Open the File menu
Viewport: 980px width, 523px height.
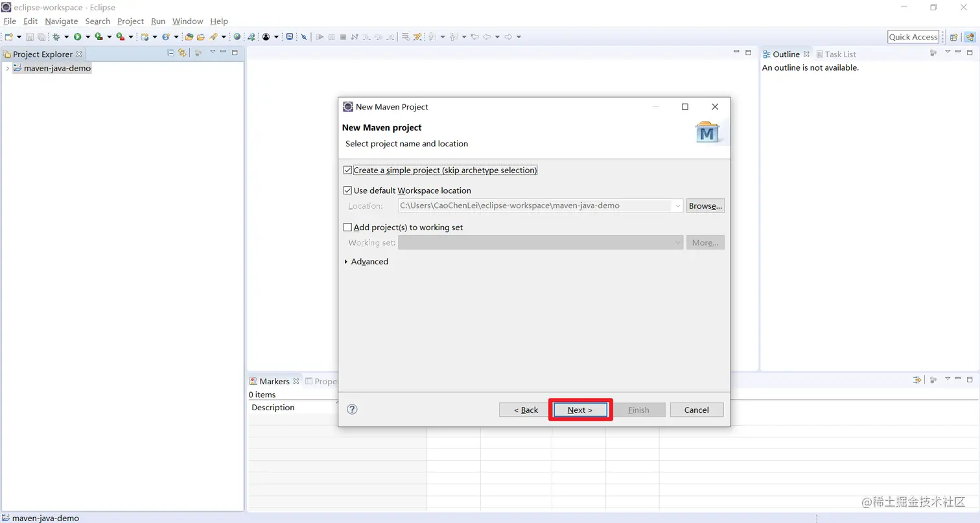pos(10,21)
